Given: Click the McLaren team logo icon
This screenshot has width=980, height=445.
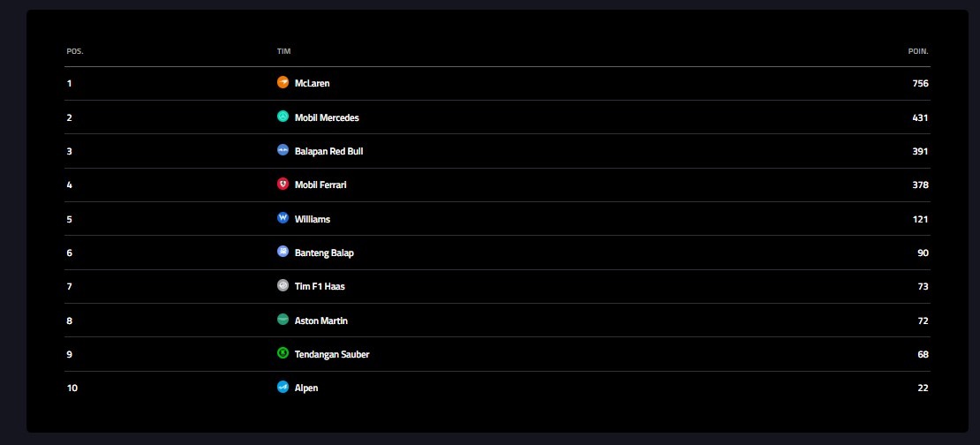Looking at the screenshot, I should click(283, 82).
